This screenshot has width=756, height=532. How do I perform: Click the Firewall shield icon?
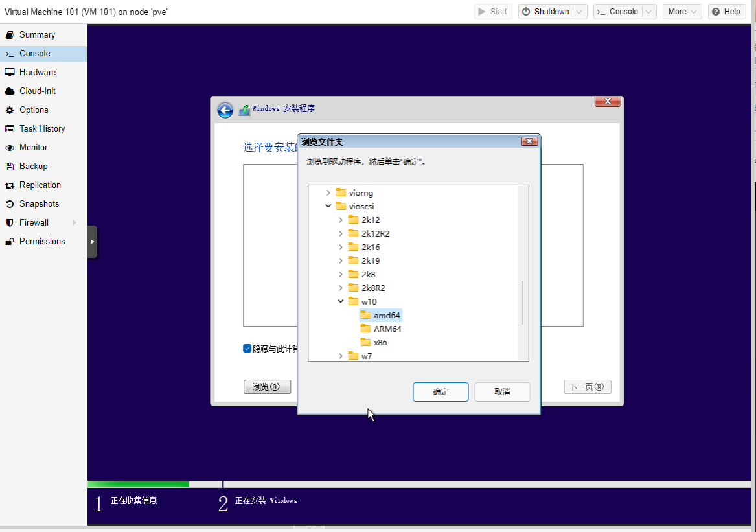pyautogui.click(x=10, y=223)
